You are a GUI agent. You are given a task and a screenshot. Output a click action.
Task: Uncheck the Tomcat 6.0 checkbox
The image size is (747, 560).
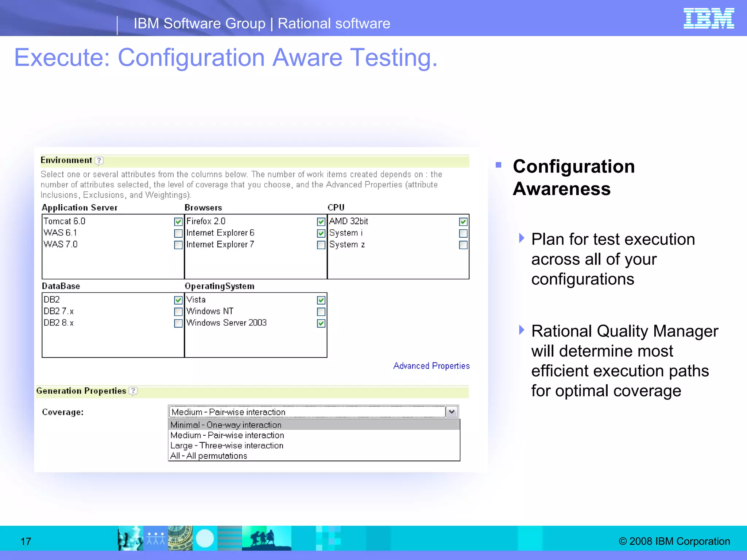click(x=178, y=222)
